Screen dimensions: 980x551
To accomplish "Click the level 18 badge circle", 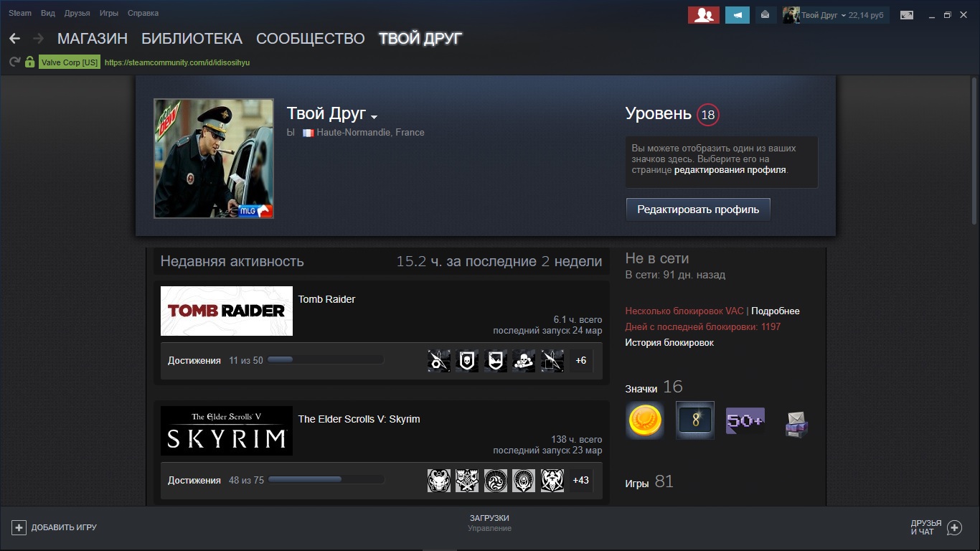I will (x=708, y=115).
